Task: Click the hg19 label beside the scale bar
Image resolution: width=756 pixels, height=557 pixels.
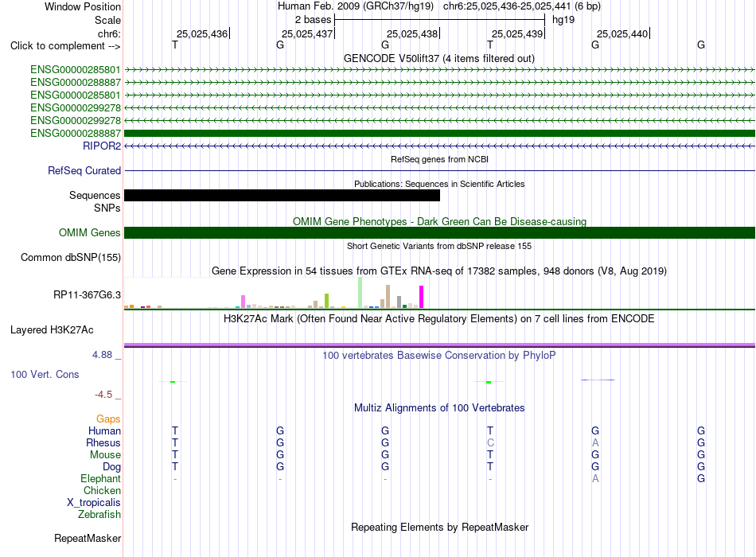Action: [x=563, y=20]
